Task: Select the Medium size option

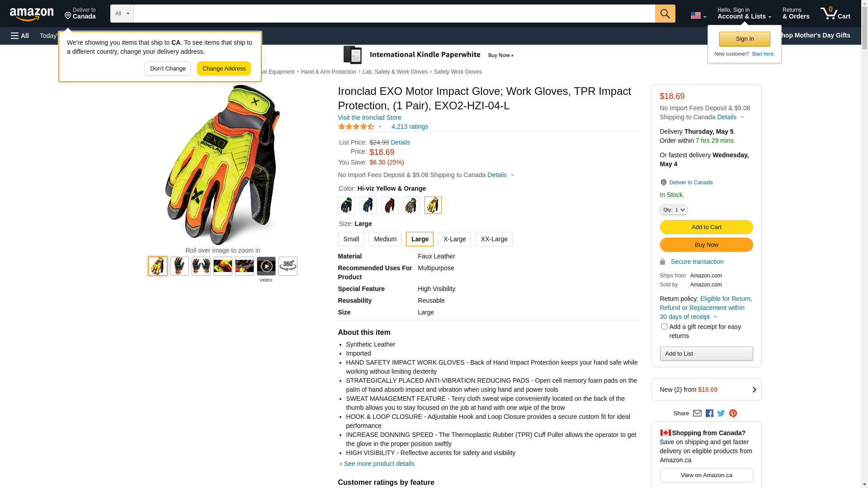Action: (385, 239)
